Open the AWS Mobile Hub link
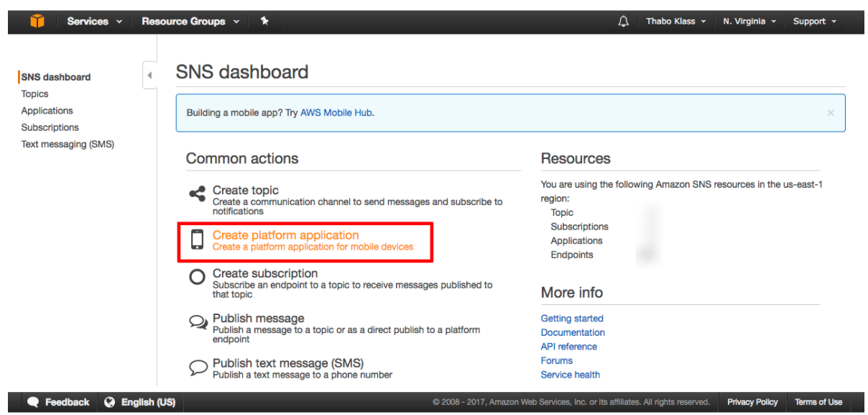The image size is (868, 415). point(336,113)
